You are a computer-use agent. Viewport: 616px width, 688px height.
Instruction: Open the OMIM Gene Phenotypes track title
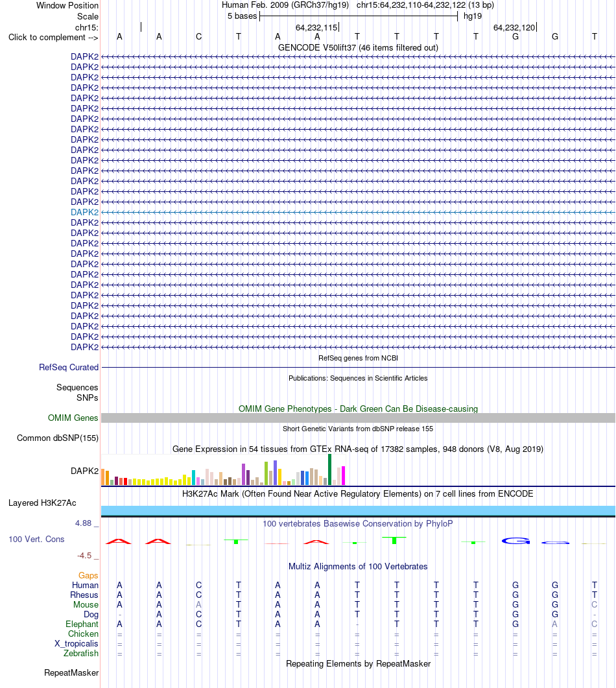tap(358, 409)
